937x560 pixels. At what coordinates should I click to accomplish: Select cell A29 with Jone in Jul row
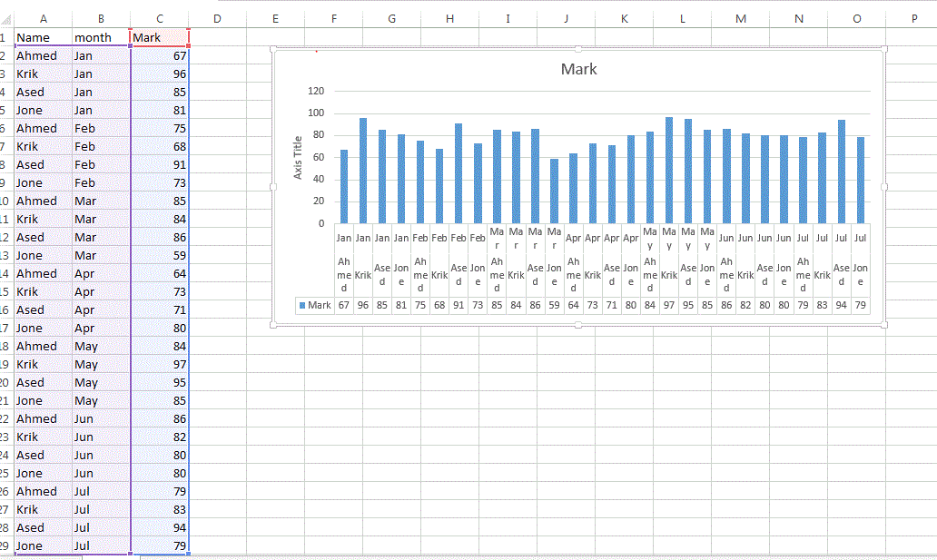tap(43, 545)
